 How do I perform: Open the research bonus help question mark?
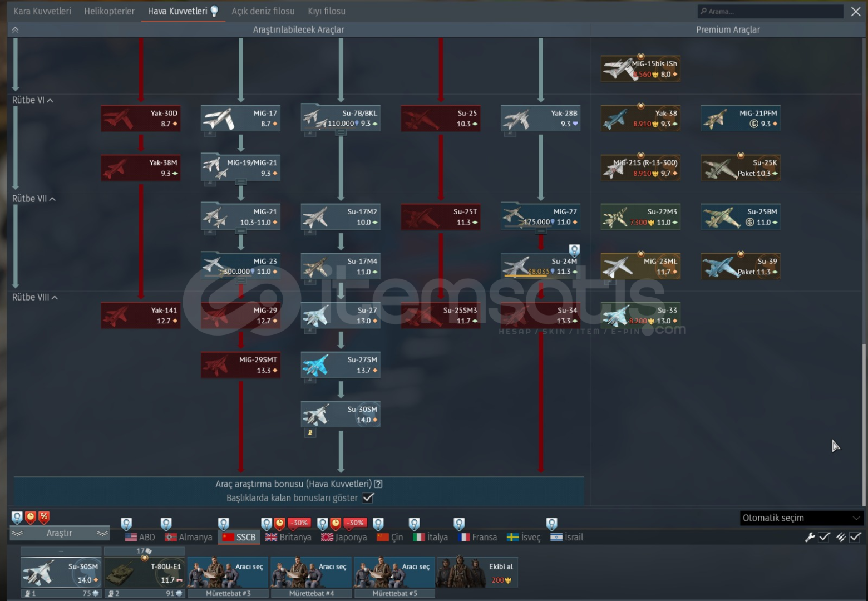378,484
